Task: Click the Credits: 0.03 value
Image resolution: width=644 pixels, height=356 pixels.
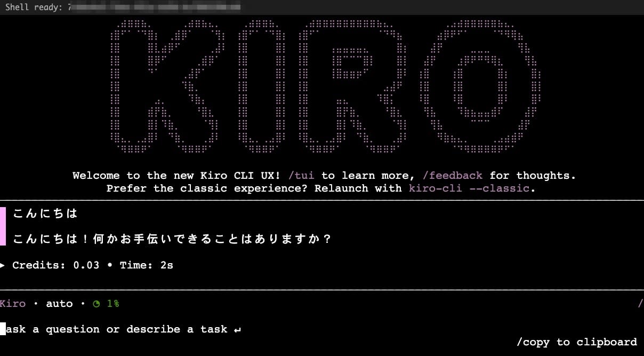Action: [56, 265]
